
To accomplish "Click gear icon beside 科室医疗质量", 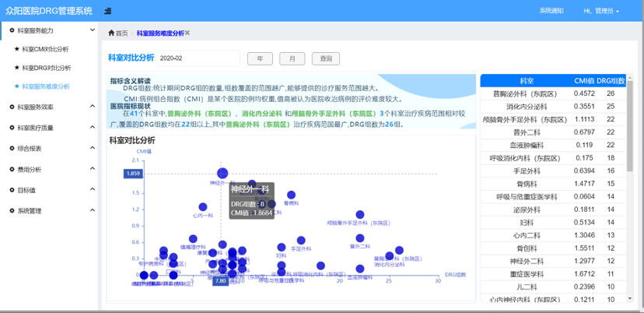I will click(12, 128).
